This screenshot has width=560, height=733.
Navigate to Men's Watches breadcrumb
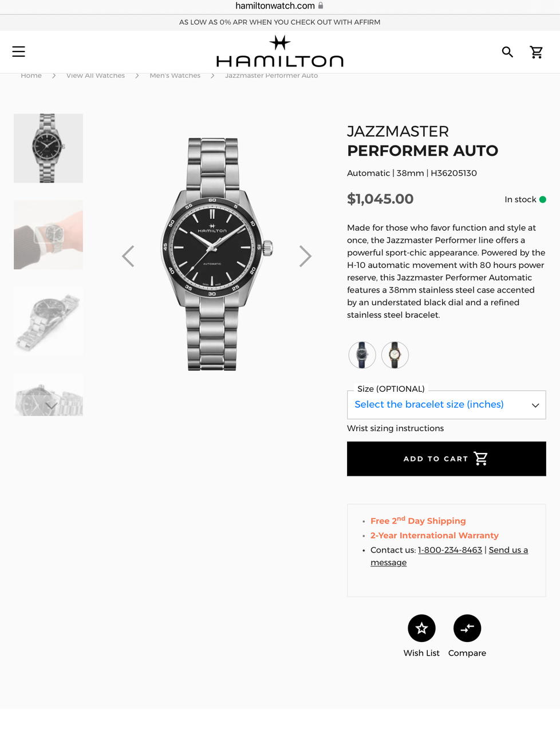pyautogui.click(x=175, y=76)
